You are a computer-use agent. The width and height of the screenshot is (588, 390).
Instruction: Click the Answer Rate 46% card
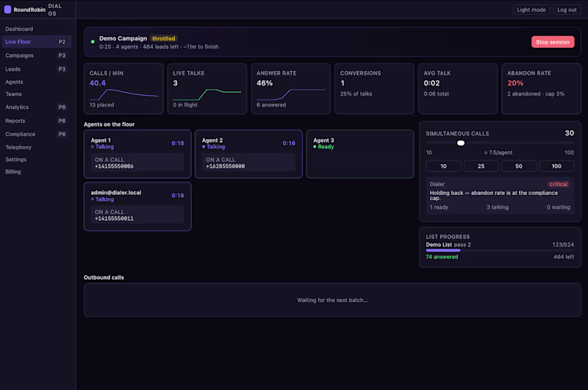tap(290, 88)
